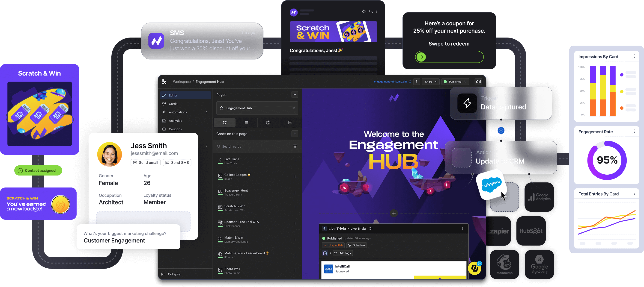
Task: Reply to the Scratch & Win email
Action: 371,12
